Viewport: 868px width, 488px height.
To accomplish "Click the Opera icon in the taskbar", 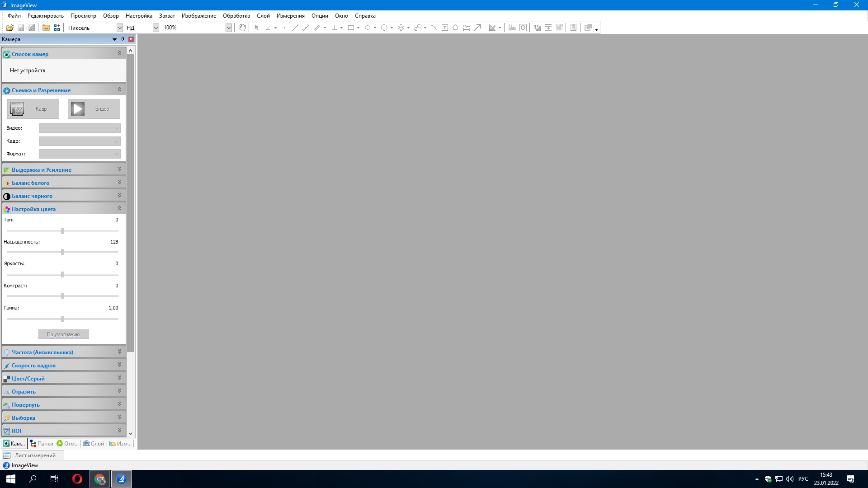I will point(77,479).
